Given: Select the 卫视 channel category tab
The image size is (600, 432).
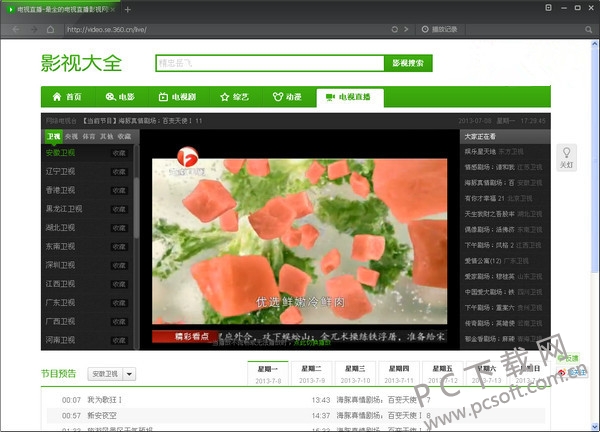Looking at the screenshot, I should 54,136.
